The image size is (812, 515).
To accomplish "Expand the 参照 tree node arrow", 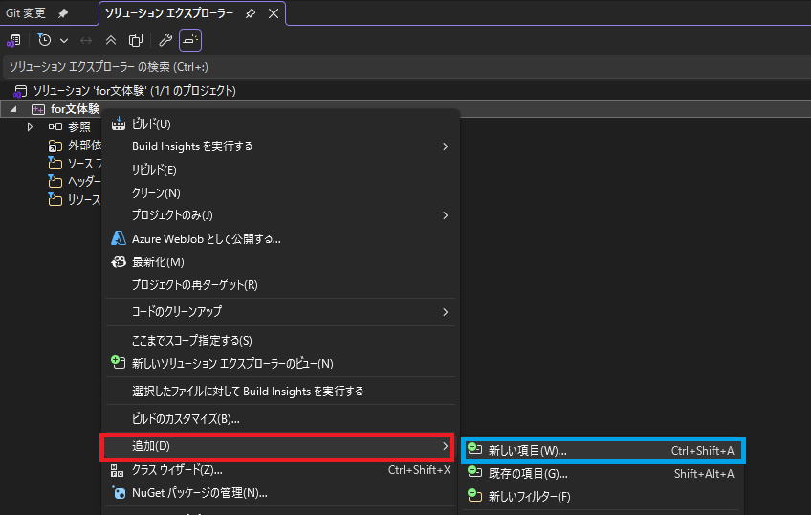I will (30, 126).
